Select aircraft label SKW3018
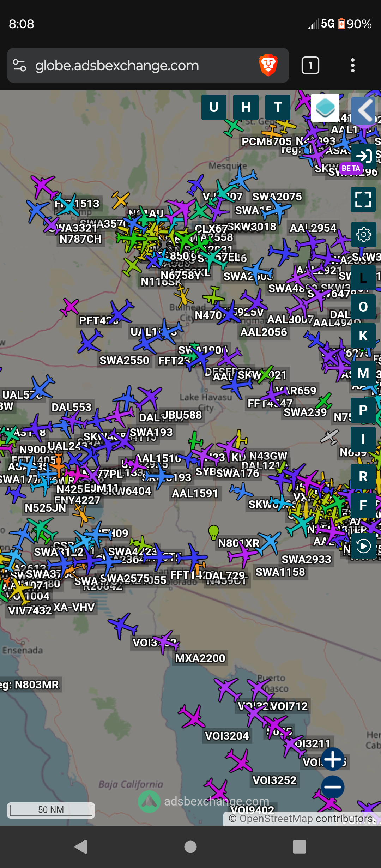The height and width of the screenshot is (868, 381). (x=252, y=227)
